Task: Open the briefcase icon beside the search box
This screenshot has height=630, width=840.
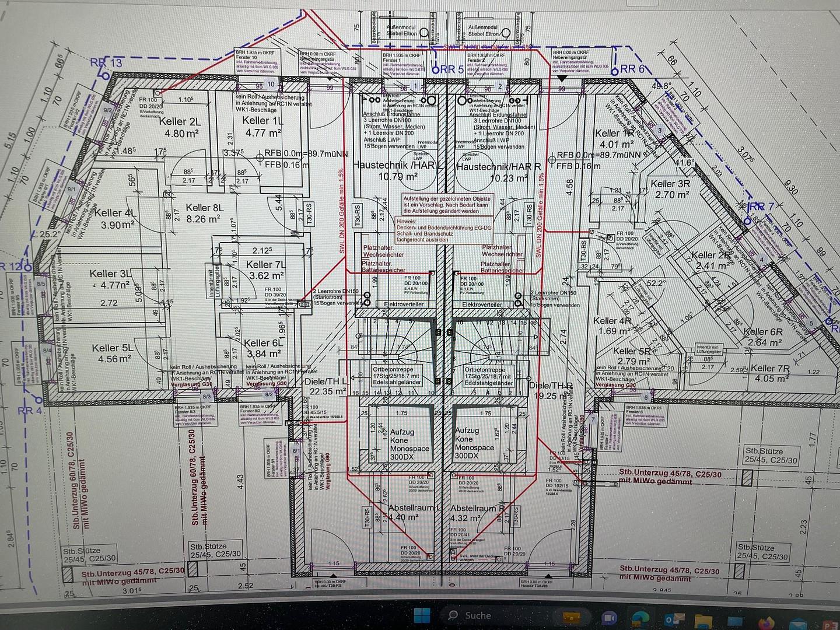Action: [x=573, y=617]
